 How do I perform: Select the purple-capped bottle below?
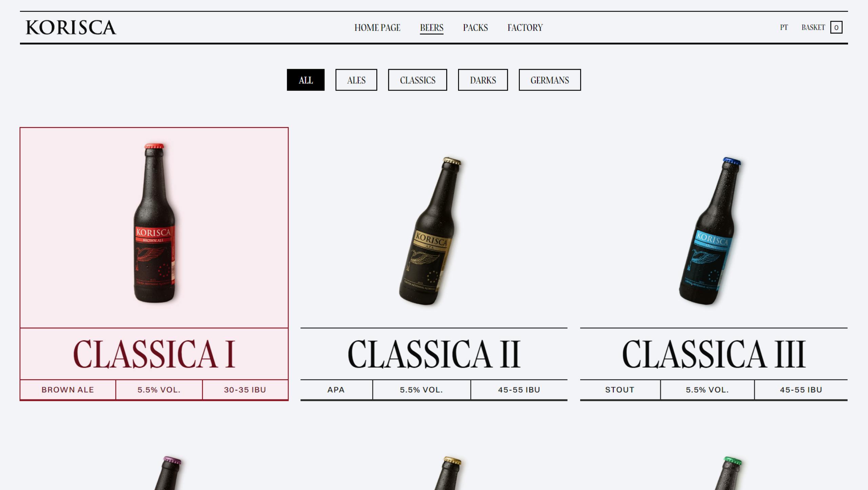click(168, 473)
